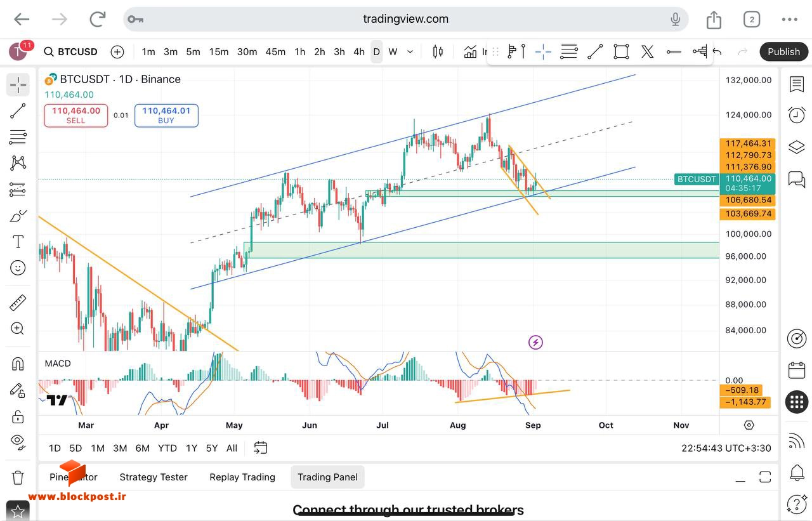Screen dimensions: 812x521
Task: Toggle hide all drawings eye icon
Action: (x=18, y=442)
